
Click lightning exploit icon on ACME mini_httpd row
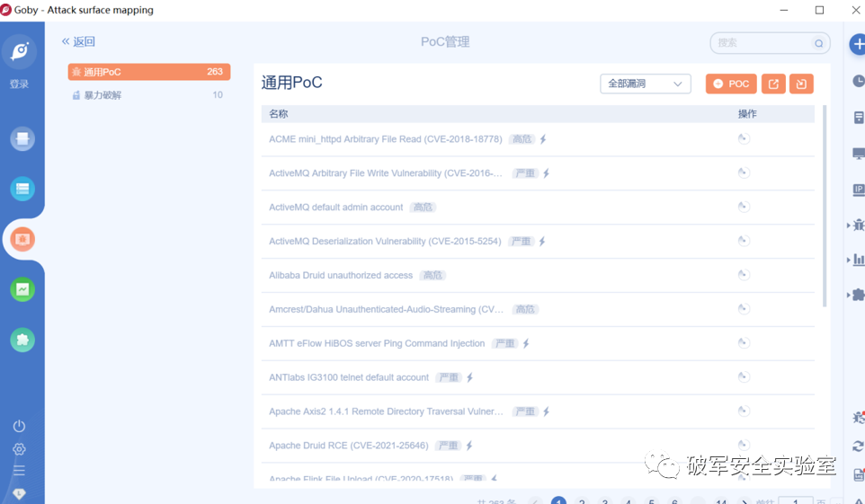pos(543,139)
